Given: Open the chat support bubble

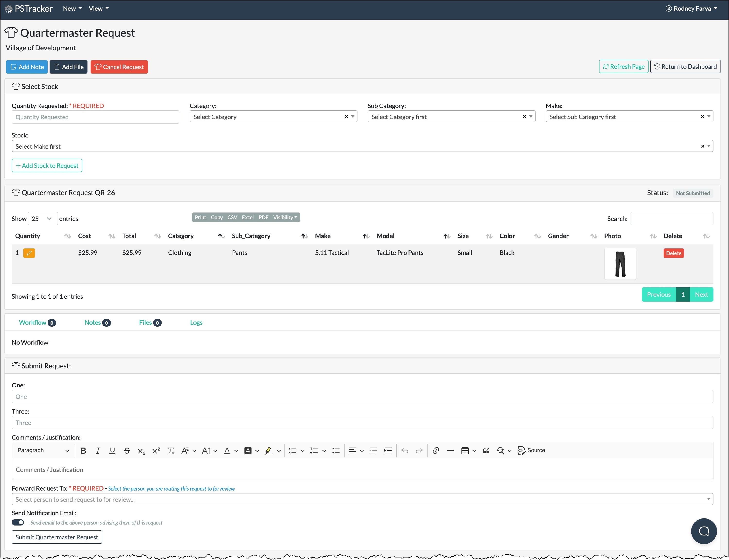Looking at the screenshot, I should tap(704, 531).
